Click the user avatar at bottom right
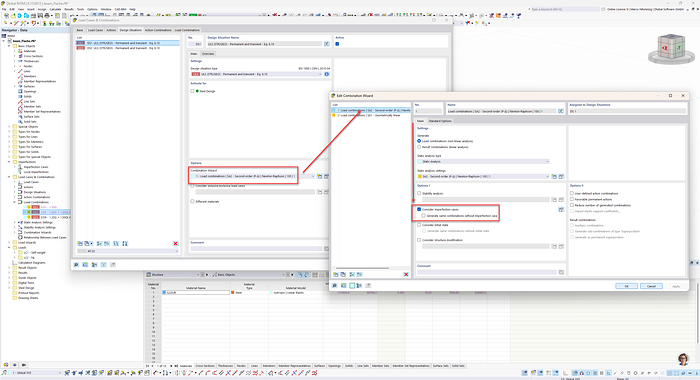This screenshot has height=380, width=700. [683, 359]
